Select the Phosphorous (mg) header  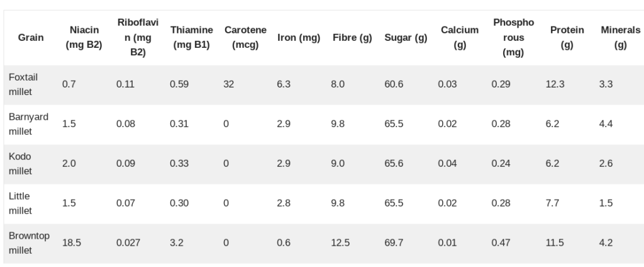513,38
